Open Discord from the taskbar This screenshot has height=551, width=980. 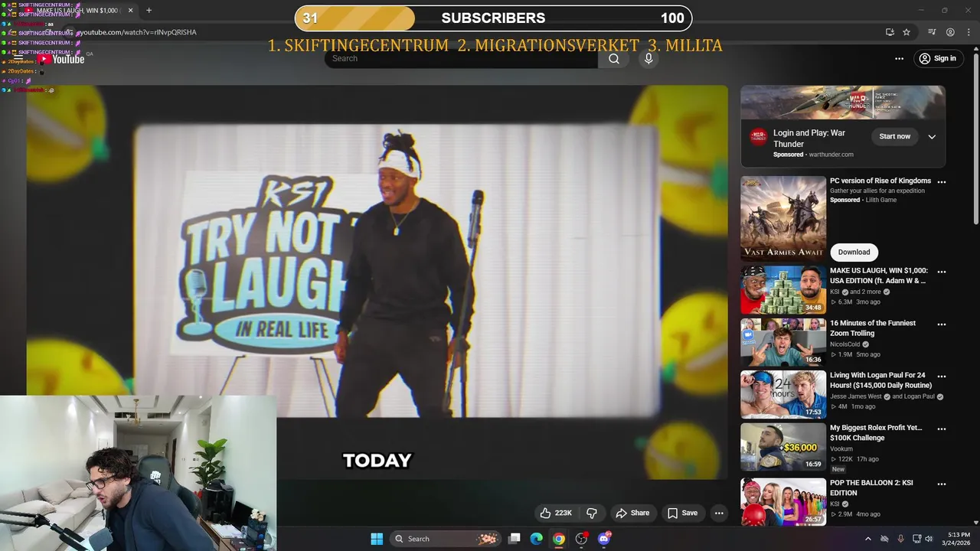tap(604, 539)
